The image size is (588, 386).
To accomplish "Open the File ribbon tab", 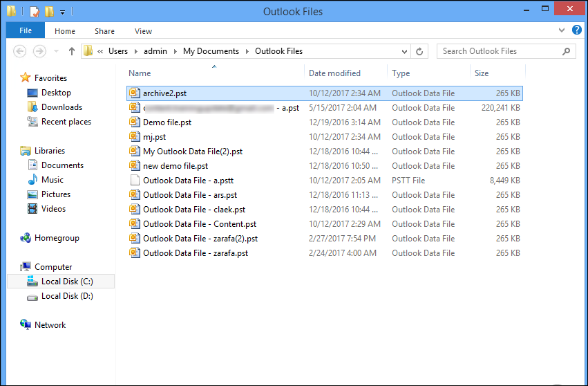I will tap(26, 30).
